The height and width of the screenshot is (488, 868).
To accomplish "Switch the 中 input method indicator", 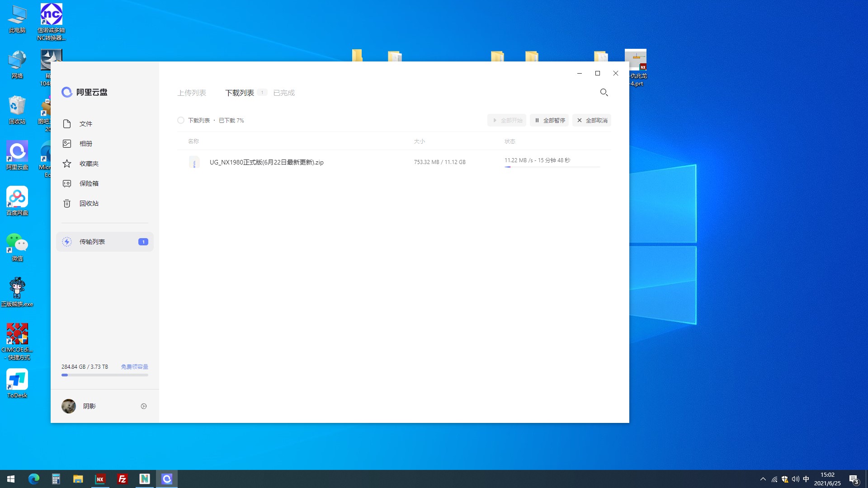I will [x=806, y=479].
